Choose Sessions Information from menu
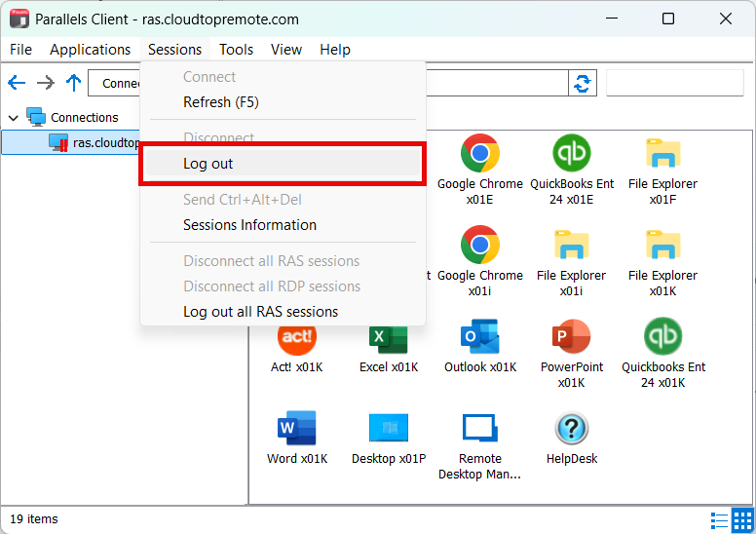 point(249,225)
